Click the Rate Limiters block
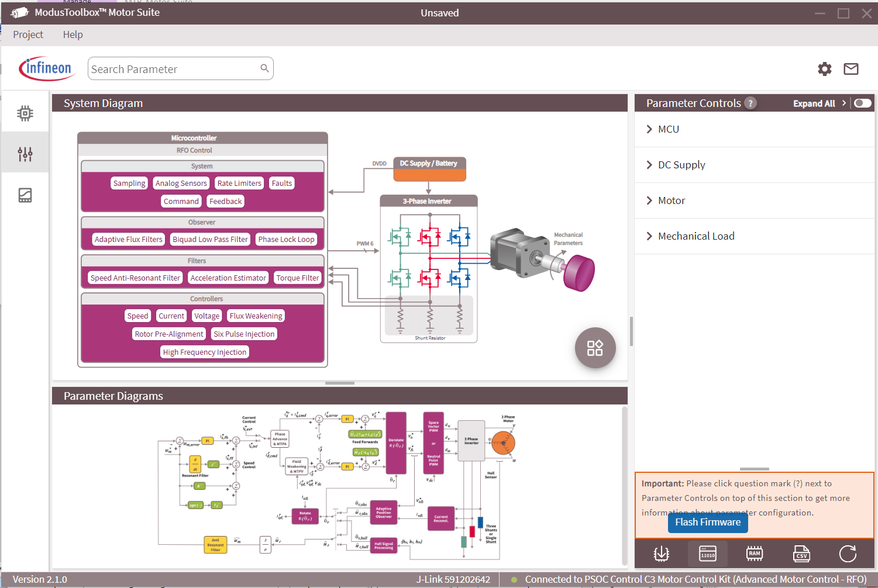Screen dimensions: 878x588 [x=239, y=183]
